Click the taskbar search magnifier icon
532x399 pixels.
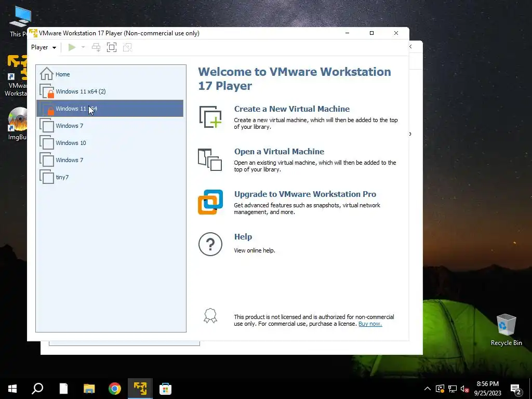37,389
